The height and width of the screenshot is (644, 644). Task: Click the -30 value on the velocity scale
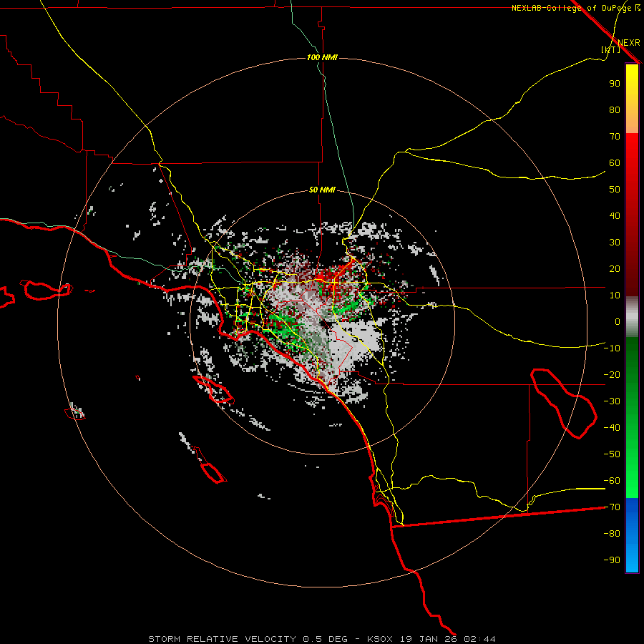pyautogui.click(x=612, y=401)
